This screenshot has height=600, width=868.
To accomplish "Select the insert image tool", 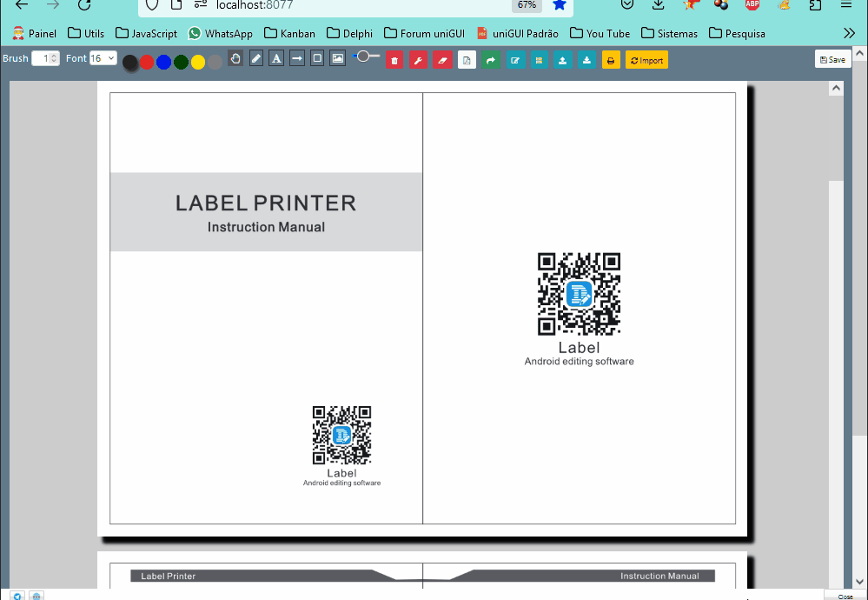I will pyautogui.click(x=338, y=58).
